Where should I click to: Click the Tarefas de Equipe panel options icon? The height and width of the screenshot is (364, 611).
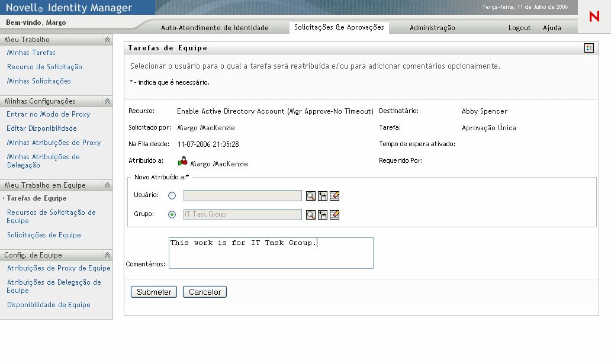click(x=589, y=48)
